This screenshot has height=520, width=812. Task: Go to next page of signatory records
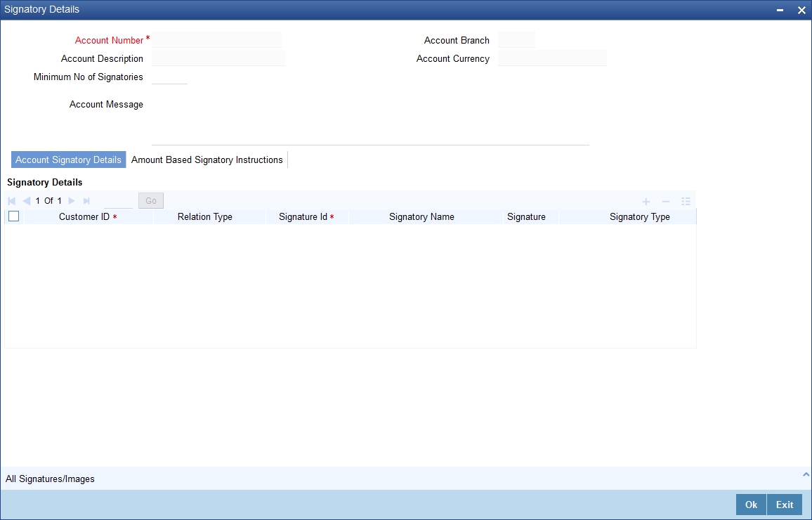coord(72,201)
